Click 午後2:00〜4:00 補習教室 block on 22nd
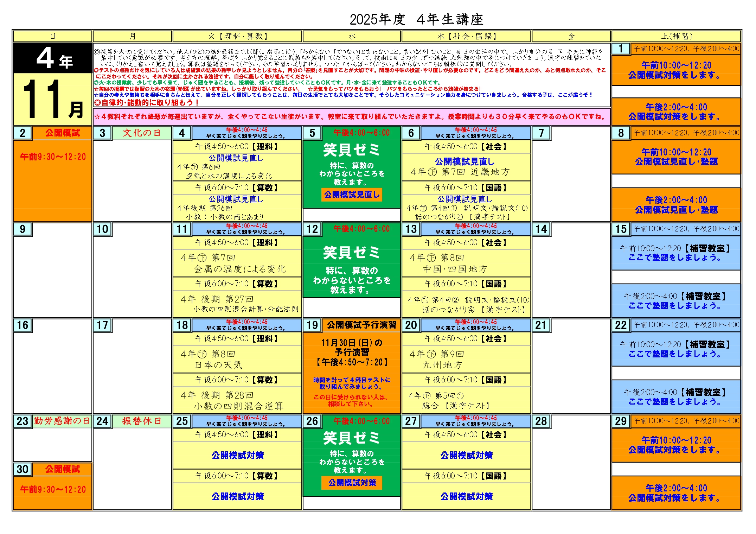Viewport: 756px width, 534px height. 676,397
